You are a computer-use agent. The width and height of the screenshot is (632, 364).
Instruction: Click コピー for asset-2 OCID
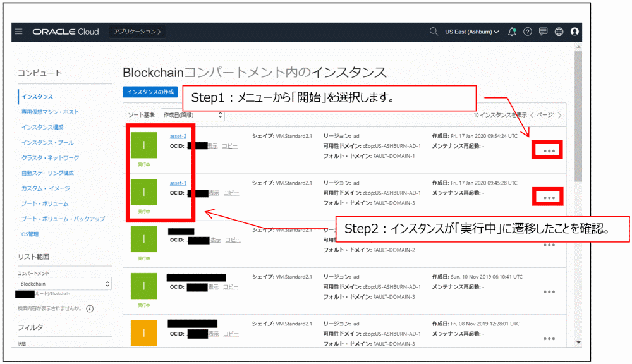230,146
